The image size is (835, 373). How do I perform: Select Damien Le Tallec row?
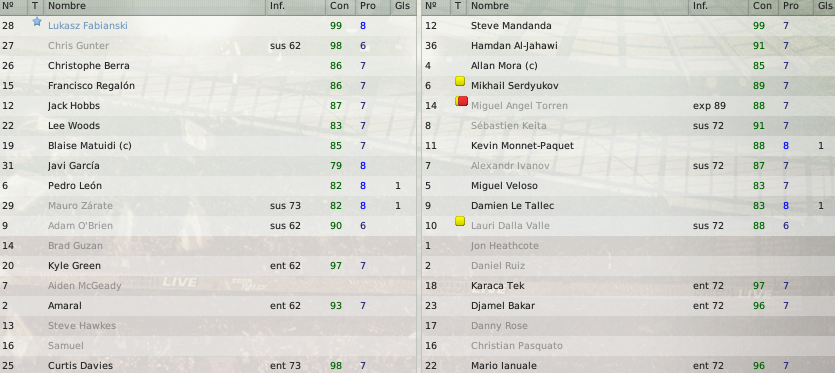[x=628, y=206]
